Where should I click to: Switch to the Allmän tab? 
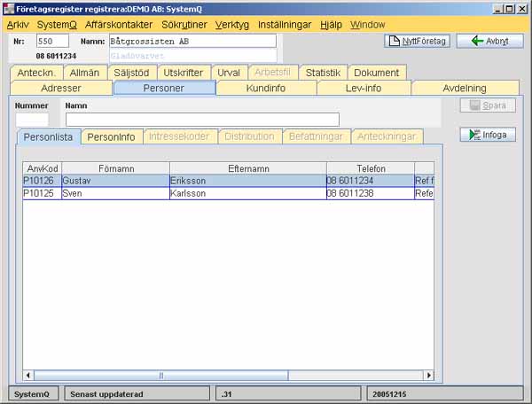pyautogui.click(x=84, y=73)
